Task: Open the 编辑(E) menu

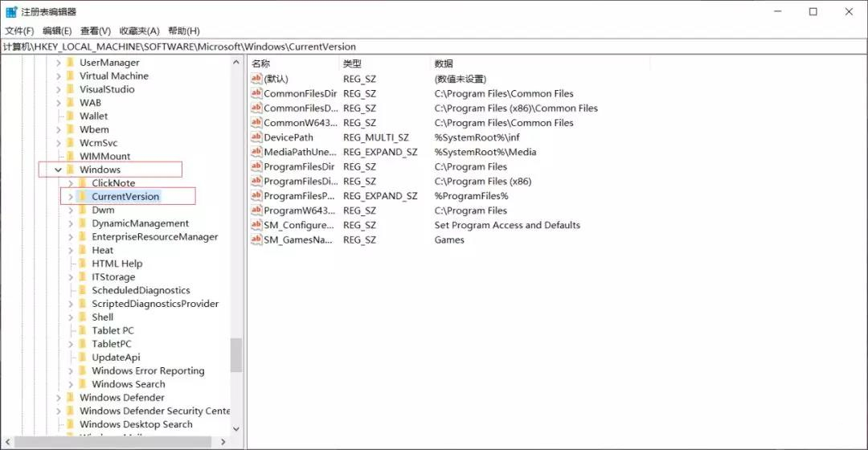Action: [57, 31]
